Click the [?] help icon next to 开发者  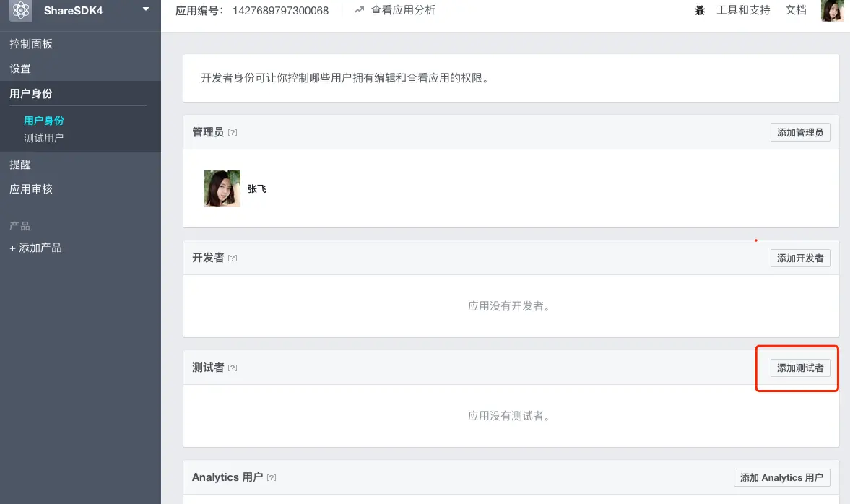233,258
